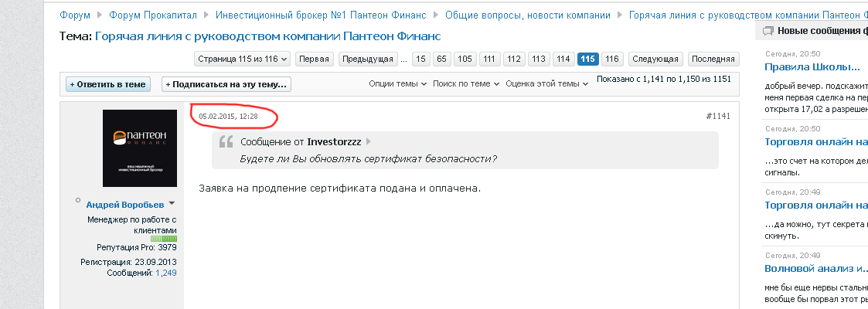Open the 1,249 messages count link
The image size is (868, 309).
point(165,273)
